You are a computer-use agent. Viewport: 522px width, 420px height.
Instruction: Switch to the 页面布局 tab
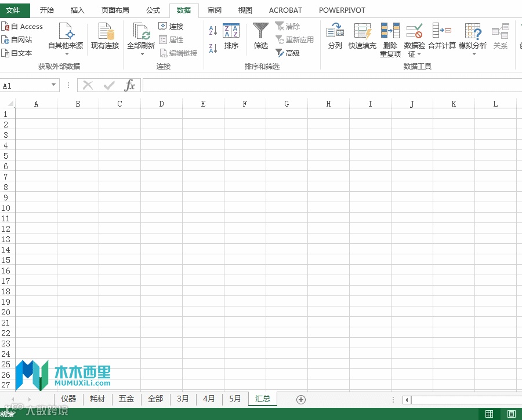115,10
